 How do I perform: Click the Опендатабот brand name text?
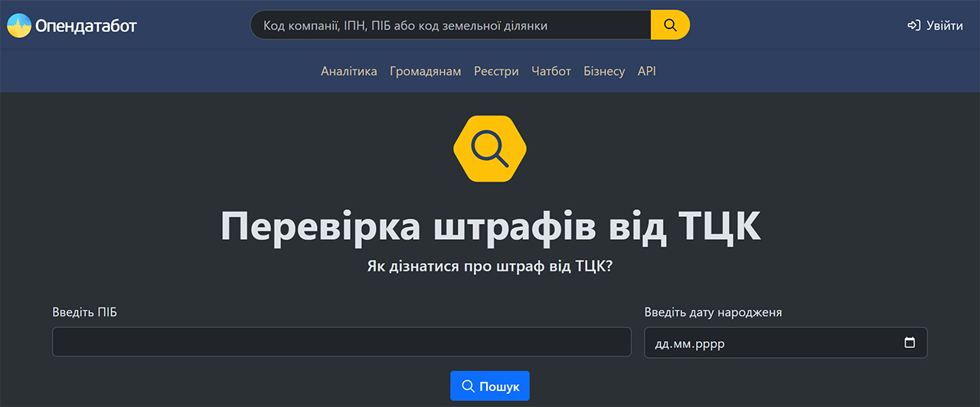click(86, 26)
